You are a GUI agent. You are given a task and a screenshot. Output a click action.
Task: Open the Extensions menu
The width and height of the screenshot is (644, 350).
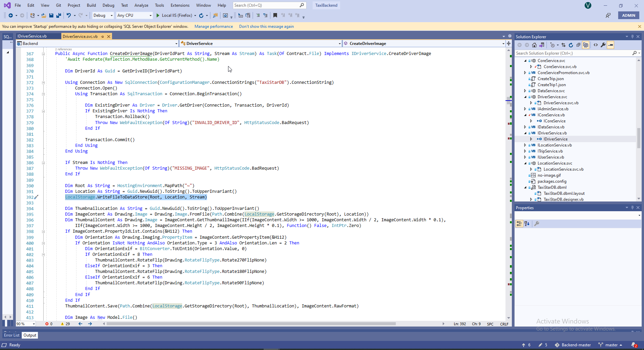180,5
